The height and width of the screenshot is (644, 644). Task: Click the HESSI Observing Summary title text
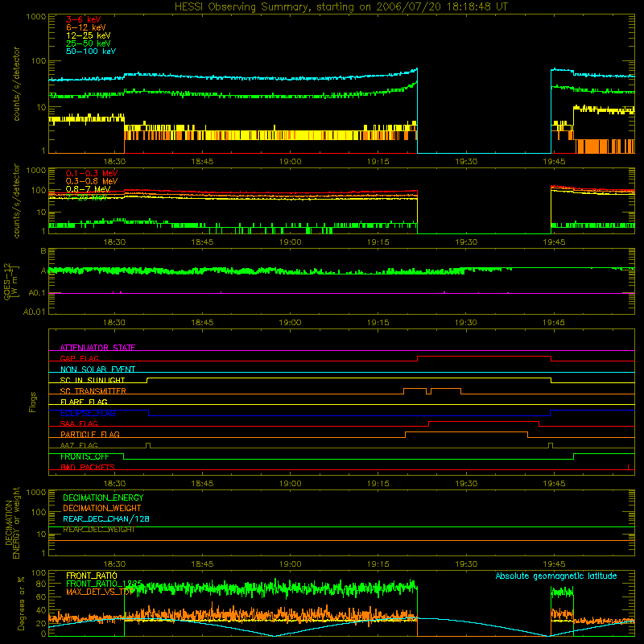(341, 7)
